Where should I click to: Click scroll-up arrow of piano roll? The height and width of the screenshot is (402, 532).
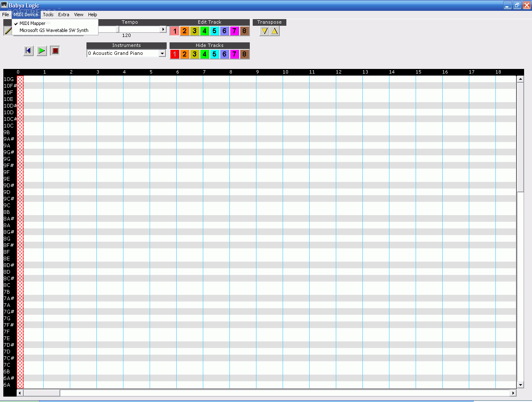coord(520,79)
